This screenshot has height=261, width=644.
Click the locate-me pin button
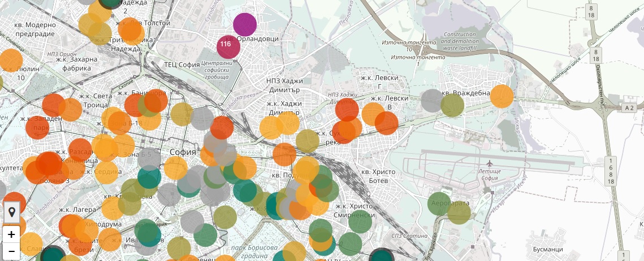point(11,212)
